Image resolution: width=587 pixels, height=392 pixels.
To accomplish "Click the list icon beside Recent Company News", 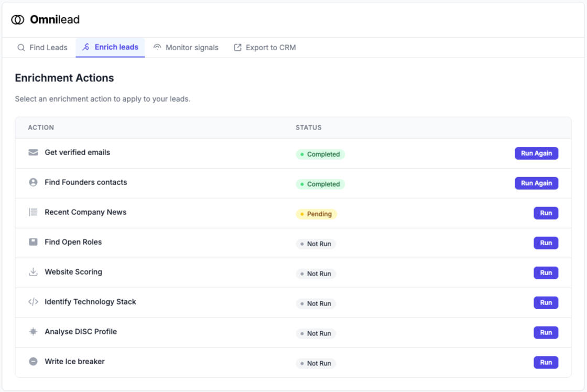I will click(33, 212).
